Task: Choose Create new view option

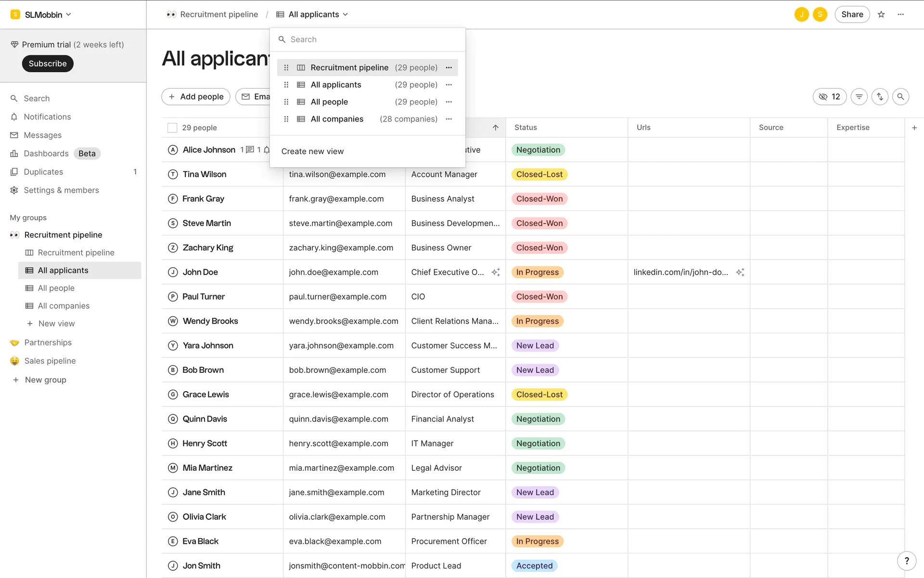Action: pos(312,151)
